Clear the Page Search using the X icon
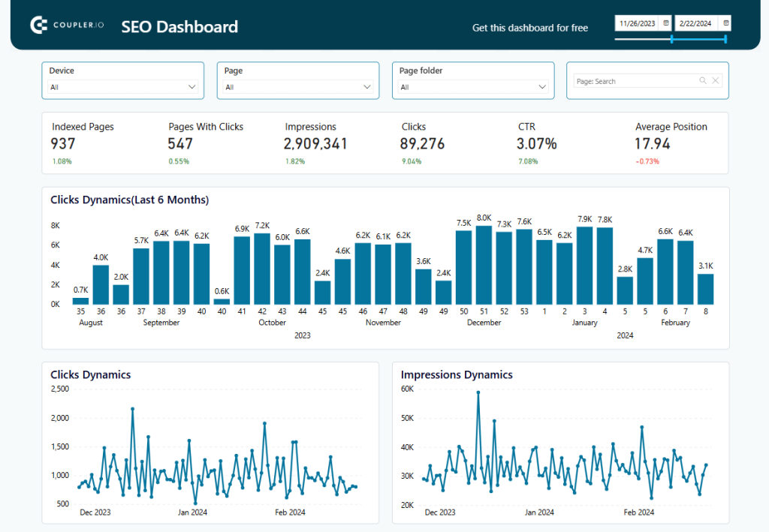The image size is (769, 532). pos(715,80)
